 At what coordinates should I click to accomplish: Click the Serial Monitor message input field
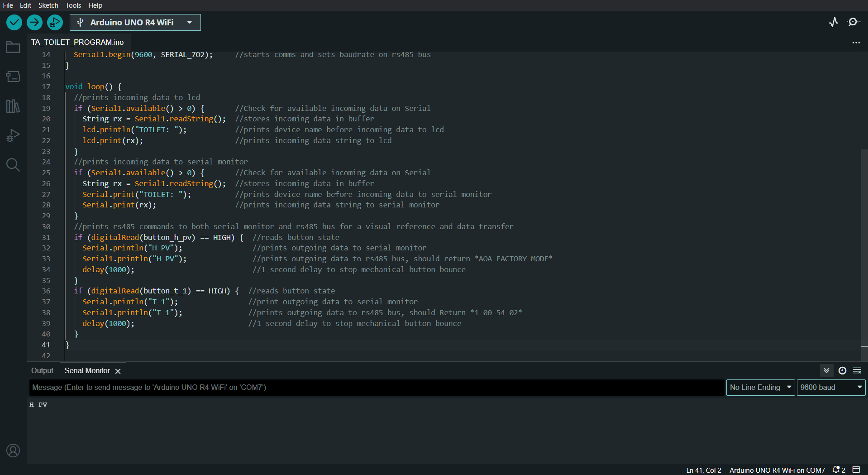point(377,387)
